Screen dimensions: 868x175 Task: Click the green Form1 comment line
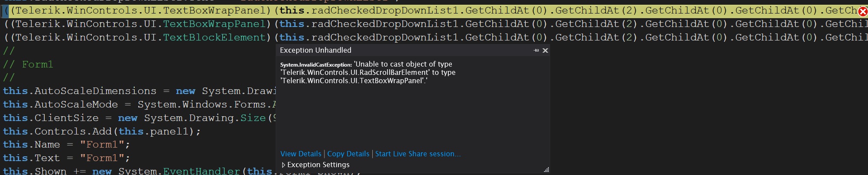point(37,64)
